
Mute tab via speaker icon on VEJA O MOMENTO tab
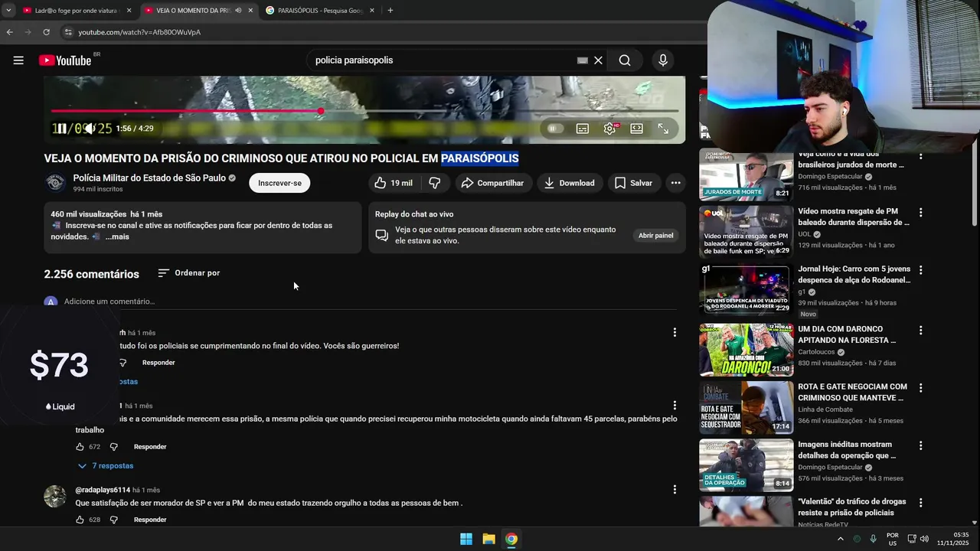click(x=238, y=11)
